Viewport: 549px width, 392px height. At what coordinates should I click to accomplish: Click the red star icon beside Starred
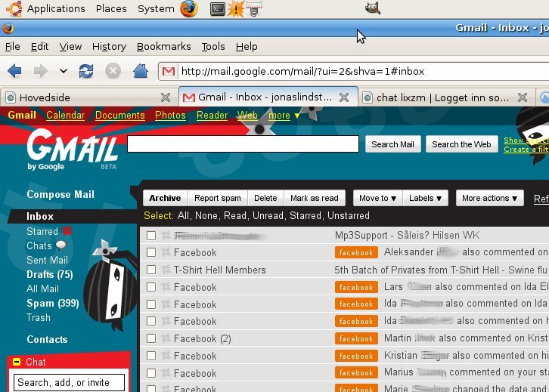pyautogui.click(x=67, y=231)
